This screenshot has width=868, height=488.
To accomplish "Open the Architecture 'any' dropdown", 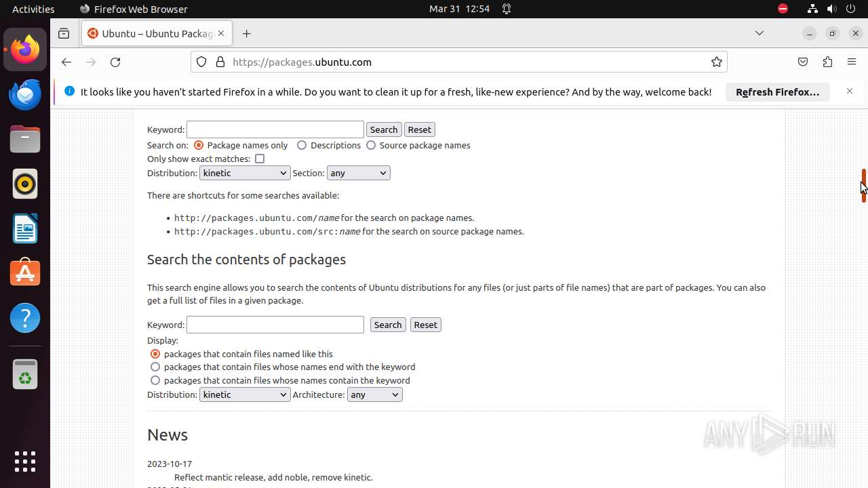I will (374, 394).
